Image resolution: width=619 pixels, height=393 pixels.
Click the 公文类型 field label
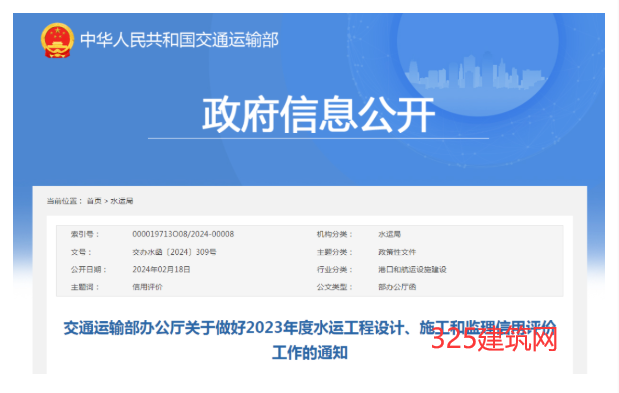[x=334, y=287]
